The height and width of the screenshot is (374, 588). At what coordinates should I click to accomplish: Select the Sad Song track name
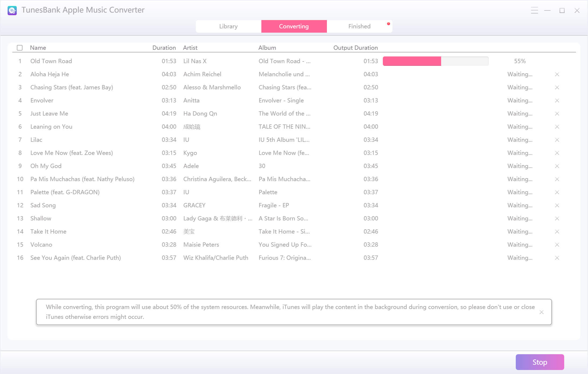pyautogui.click(x=43, y=205)
